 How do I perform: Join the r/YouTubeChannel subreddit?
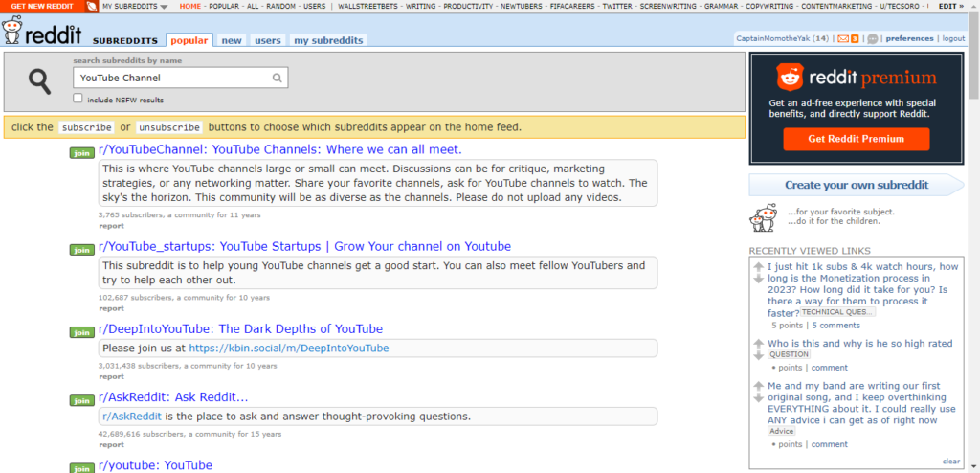click(x=82, y=152)
